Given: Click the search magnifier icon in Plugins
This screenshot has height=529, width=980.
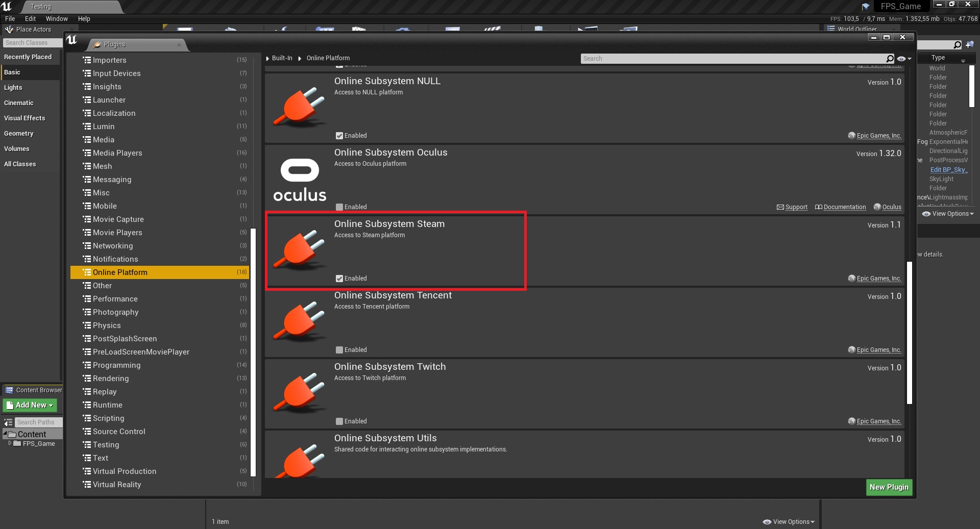Looking at the screenshot, I should [890, 59].
